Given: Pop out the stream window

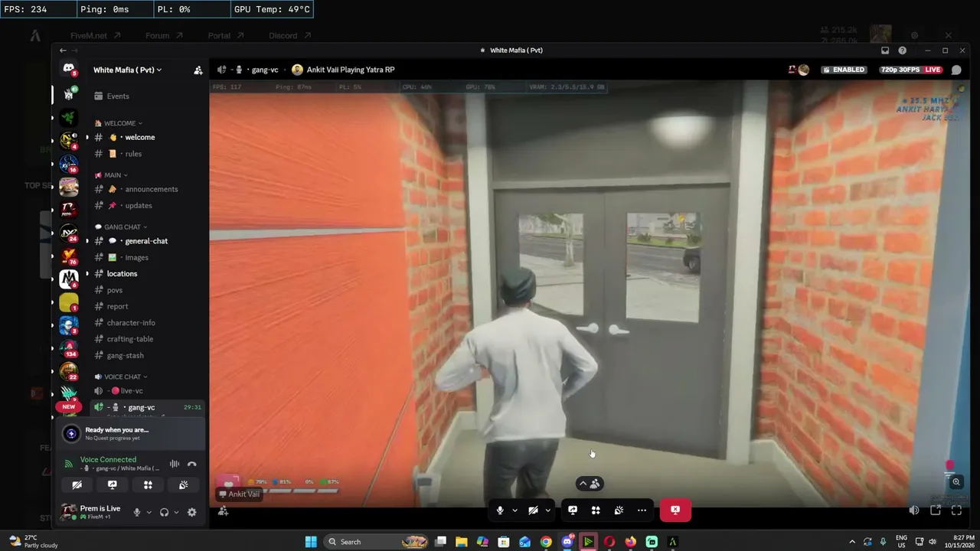Looking at the screenshot, I should [x=936, y=510].
